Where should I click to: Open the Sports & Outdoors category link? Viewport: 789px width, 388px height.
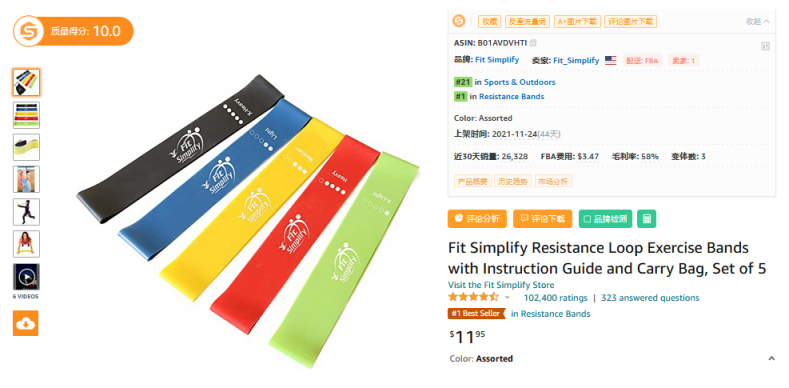point(520,82)
